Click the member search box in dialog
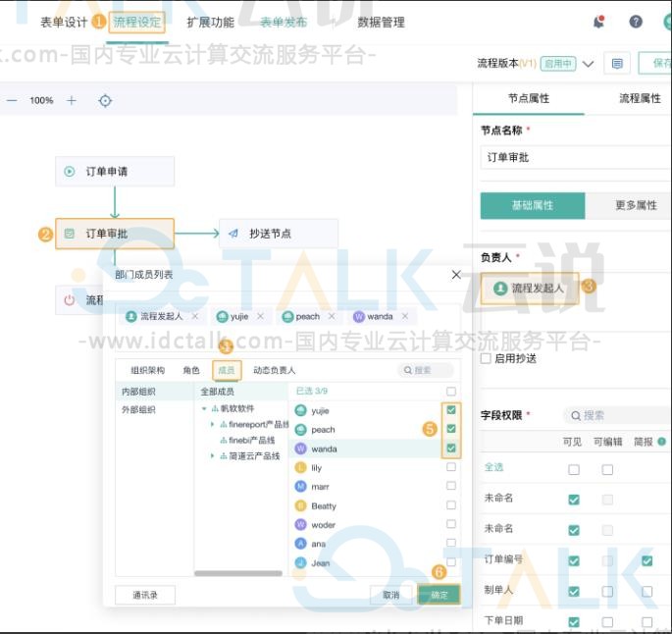This screenshot has width=672, height=634. point(426,370)
